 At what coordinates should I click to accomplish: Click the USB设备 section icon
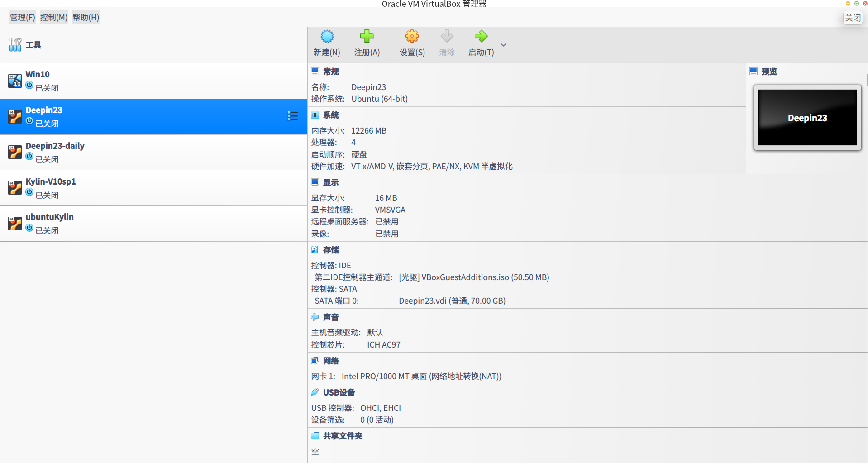point(315,392)
